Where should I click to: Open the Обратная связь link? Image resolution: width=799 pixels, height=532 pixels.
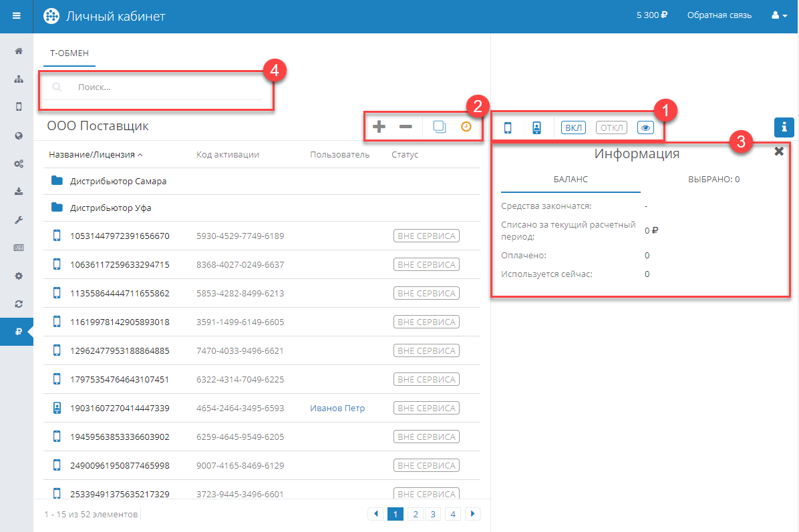point(719,15)
